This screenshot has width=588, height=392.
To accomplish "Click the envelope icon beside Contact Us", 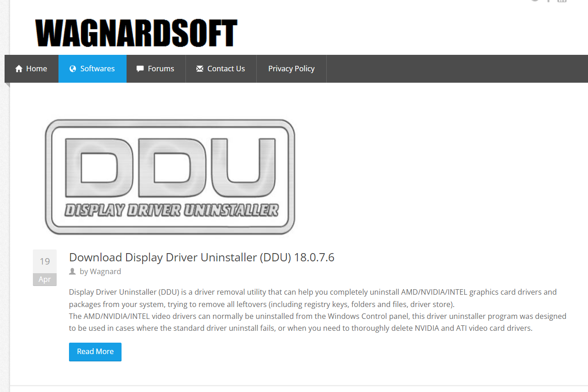I will 200,69.
